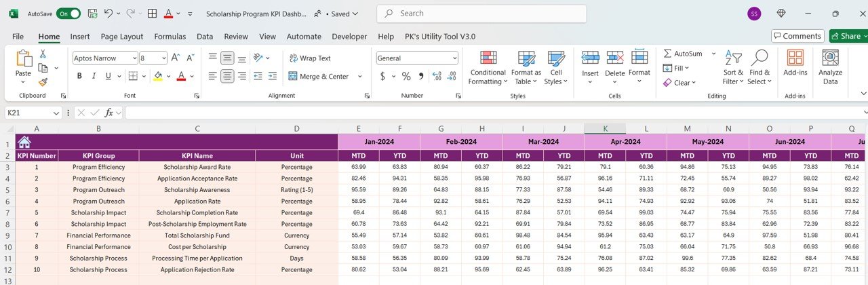The width and height of the screenshot is (868, 285).
Task: Select the Format Painter brush
Action: (43, 82)
